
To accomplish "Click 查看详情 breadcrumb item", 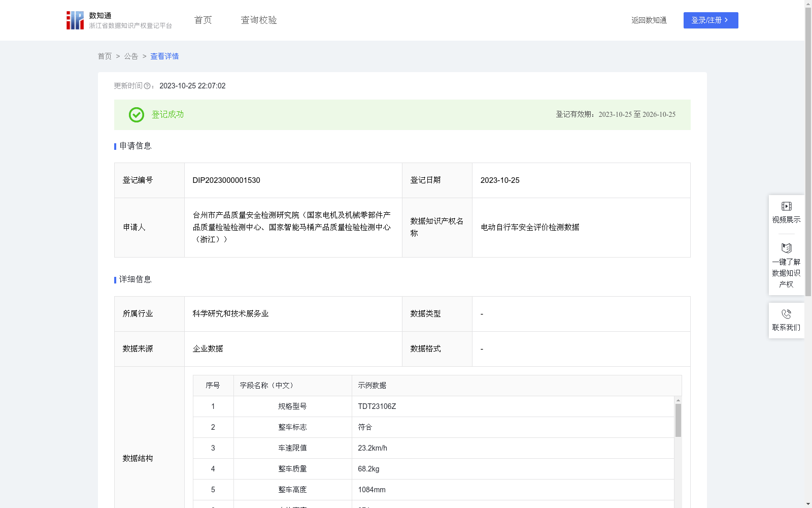I will click(164, 56).
